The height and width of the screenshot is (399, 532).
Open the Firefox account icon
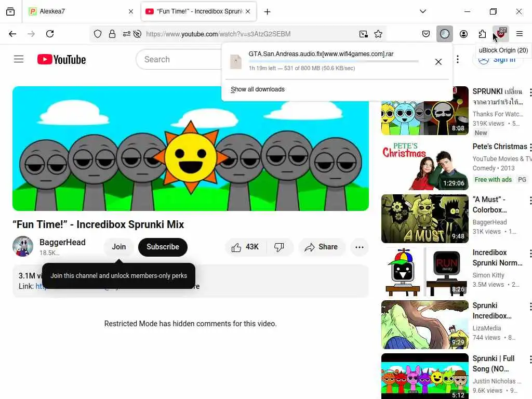[x=463, y=34]
